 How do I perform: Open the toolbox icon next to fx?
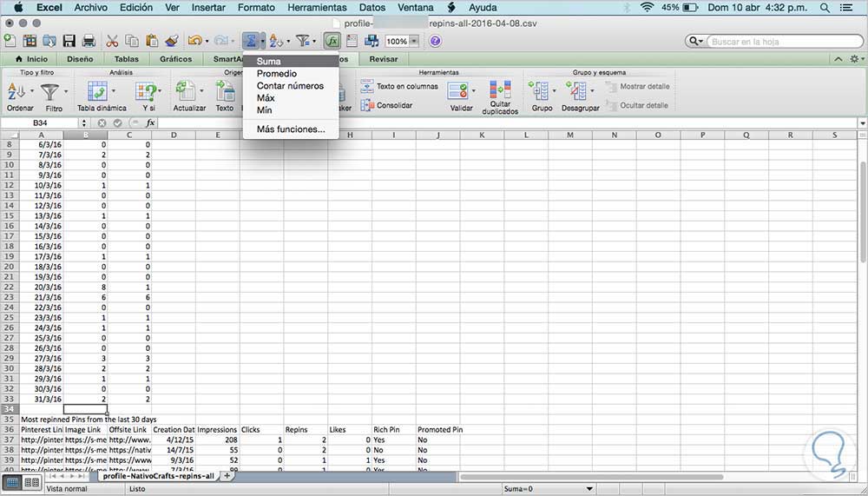(x=352, y=41)
